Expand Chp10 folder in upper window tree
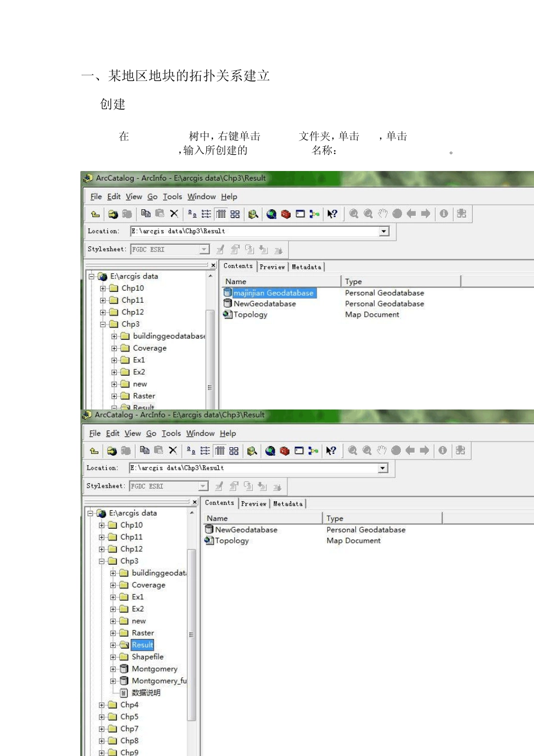This screenshot has width=534, height=756. 103,289
